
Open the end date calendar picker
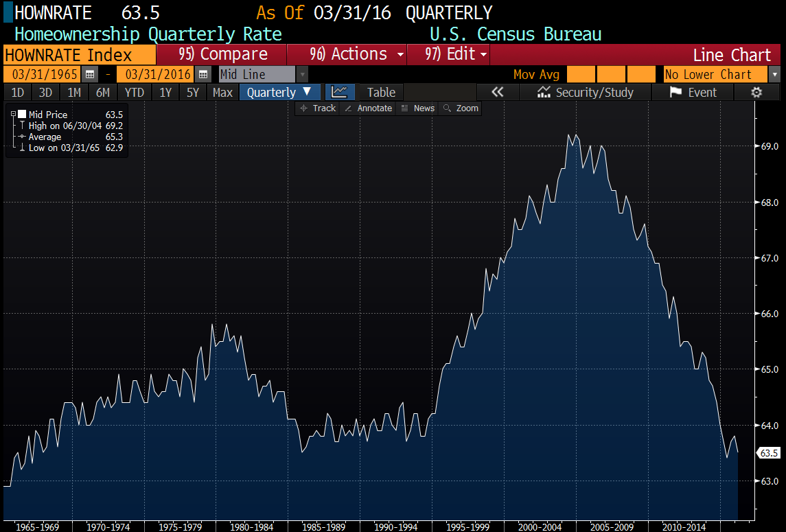pos(203,75)
